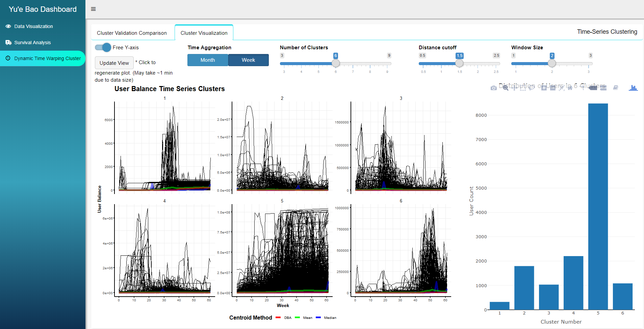Viewport: 644px width, 329px height.
Task: Click the cluster 1 bar in the distribution chart
Action: coord(499,306)
